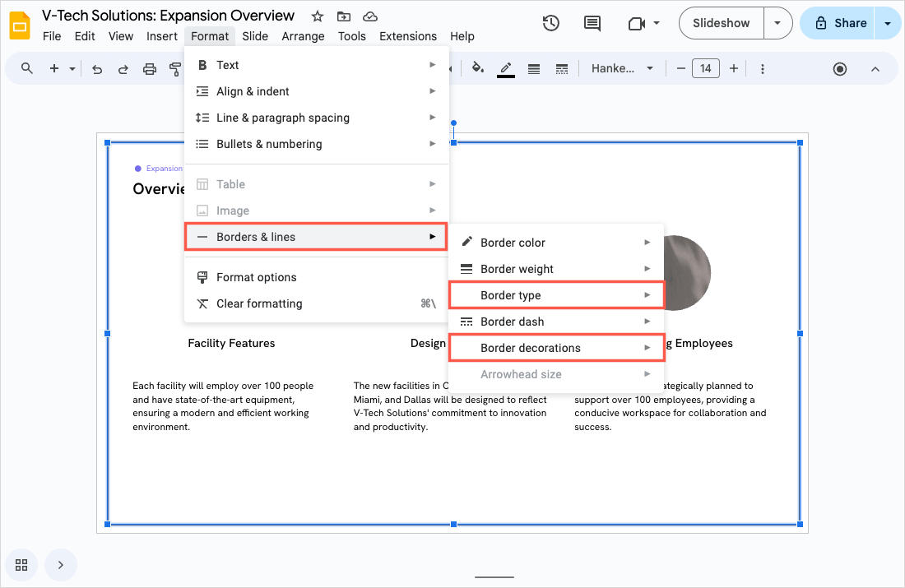Click the font size input field
Screen dimensions: 905x588
(705, 68)
